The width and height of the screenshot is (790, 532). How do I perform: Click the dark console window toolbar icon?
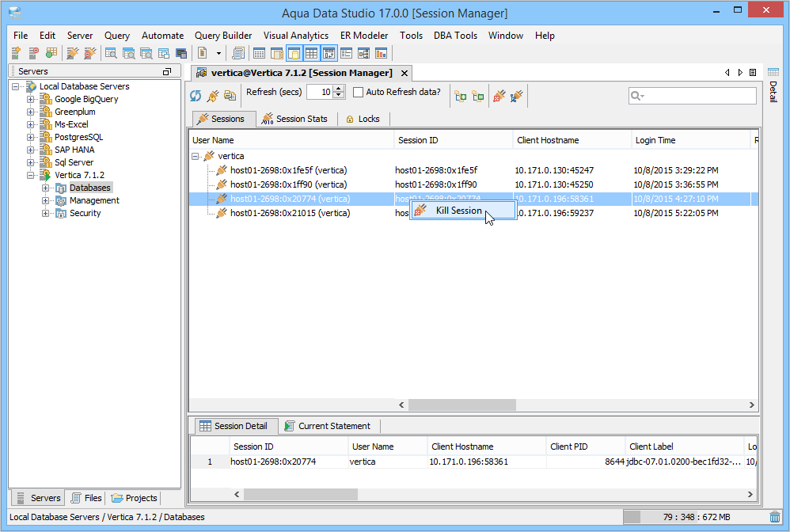tap(181, 53)
